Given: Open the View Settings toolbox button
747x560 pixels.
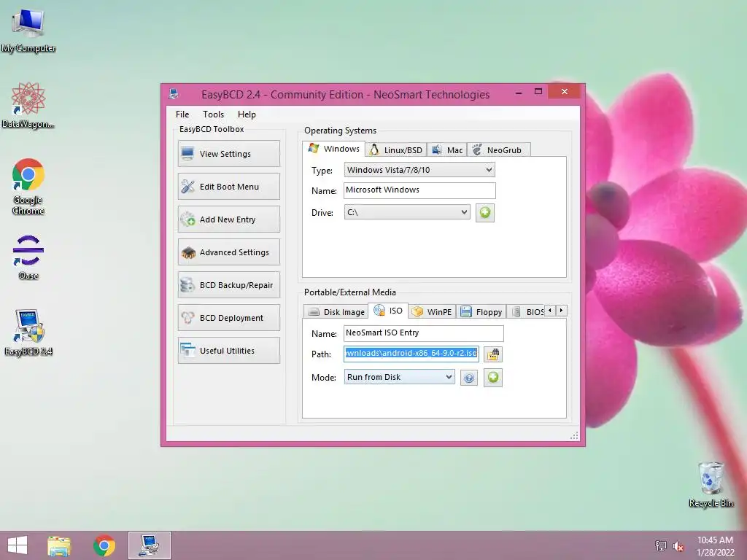Looking at the screenshot, I should pos(228,154).
